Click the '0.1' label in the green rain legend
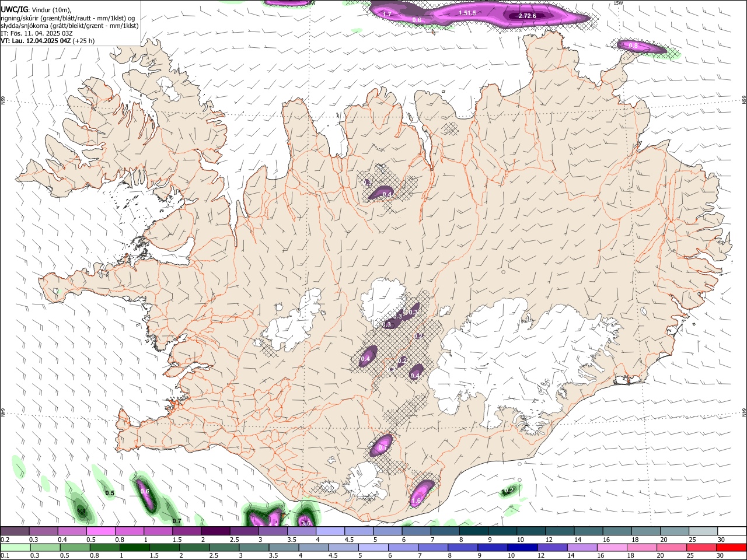 4,555
